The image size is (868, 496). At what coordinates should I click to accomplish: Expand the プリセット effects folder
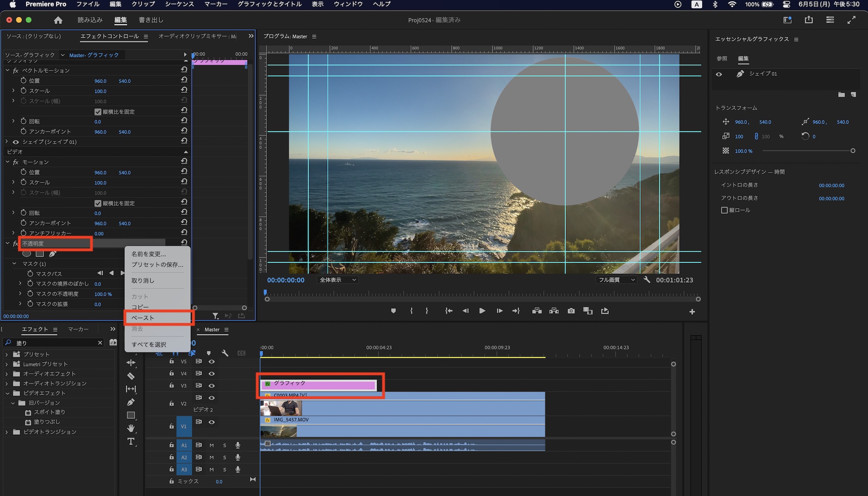[x=7, y=354]
